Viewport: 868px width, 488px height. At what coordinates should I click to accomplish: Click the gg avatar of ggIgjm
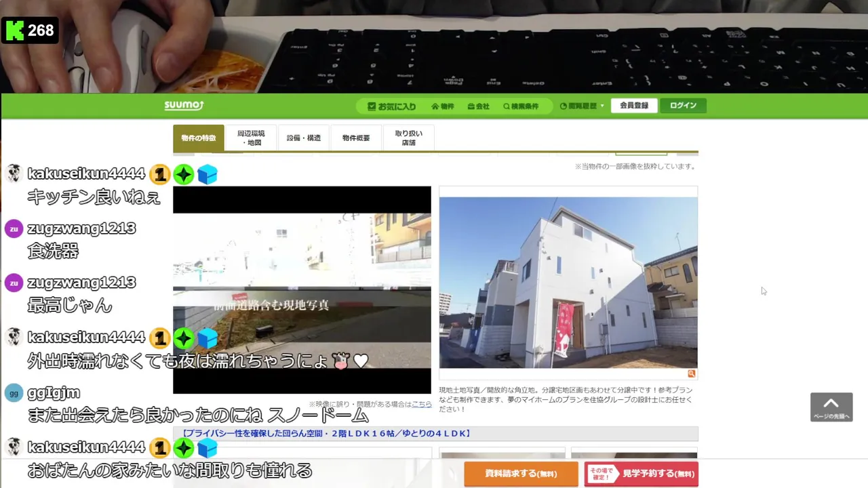click(x=14, y=393)
